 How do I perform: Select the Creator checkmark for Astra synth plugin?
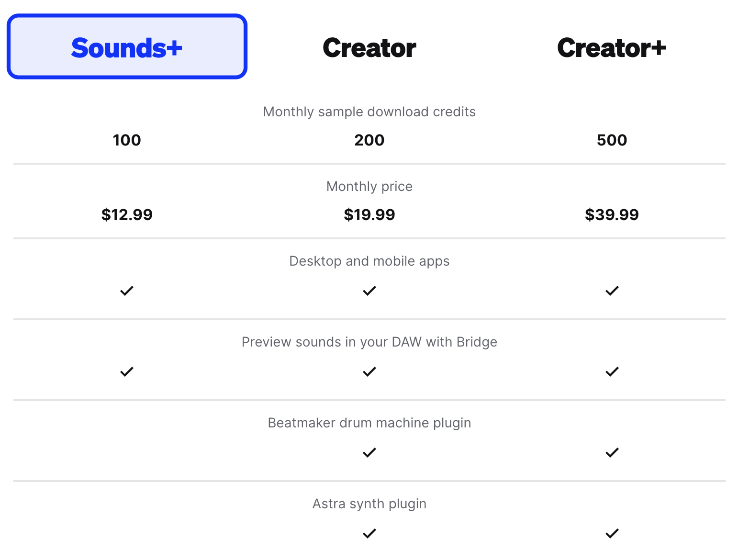coord(369,533)
